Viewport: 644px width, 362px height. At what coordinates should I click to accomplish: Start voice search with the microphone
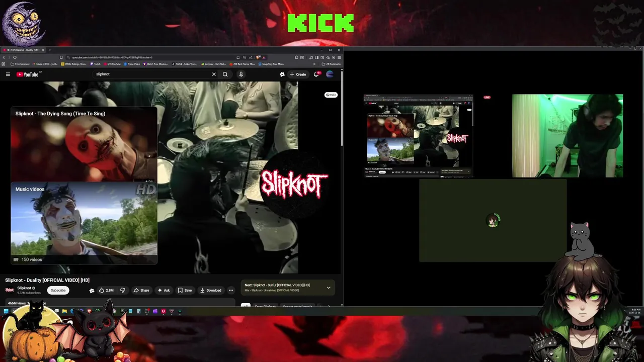pos(241,74)
